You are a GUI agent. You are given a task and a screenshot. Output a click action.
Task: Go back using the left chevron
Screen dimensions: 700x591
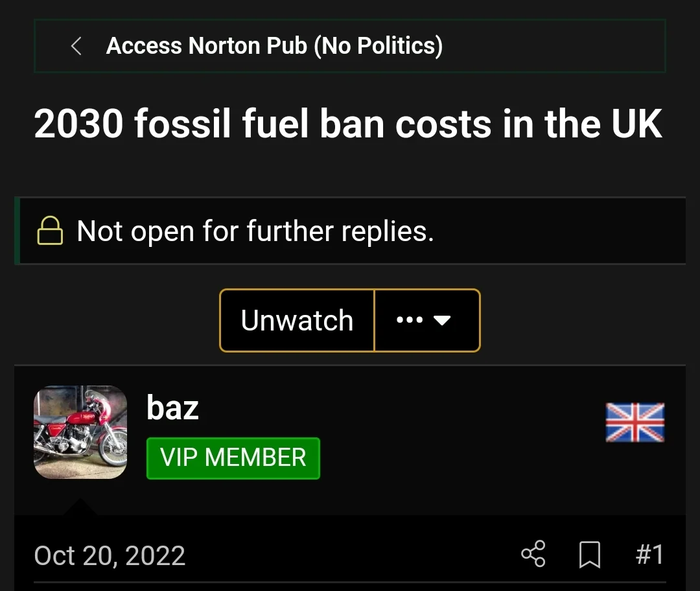click(x=76, y=46)
